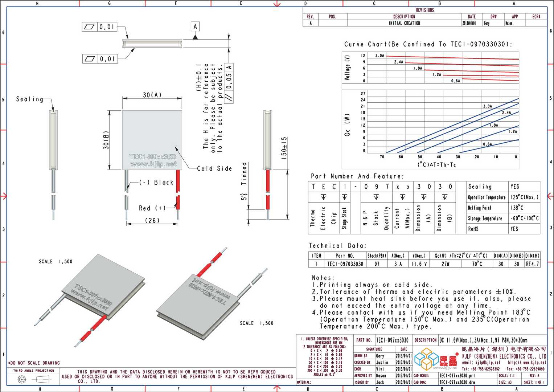
Task: Click the Fax: +86-755-22639899 number
Action: [x=526, y=369]
